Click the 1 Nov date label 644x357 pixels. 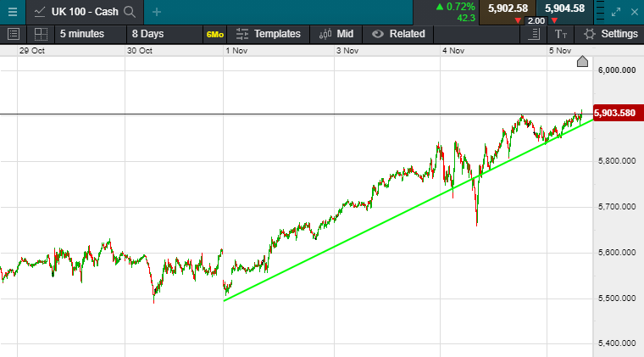pos(236,51)
